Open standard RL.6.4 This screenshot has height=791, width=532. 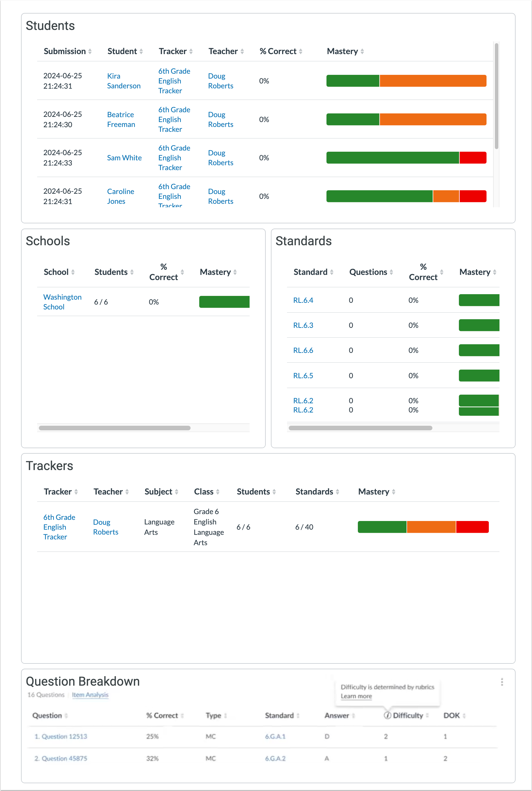pos(303,300)
